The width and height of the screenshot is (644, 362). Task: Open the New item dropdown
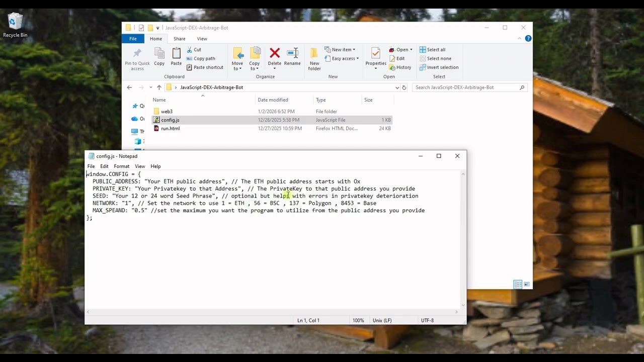340,50
